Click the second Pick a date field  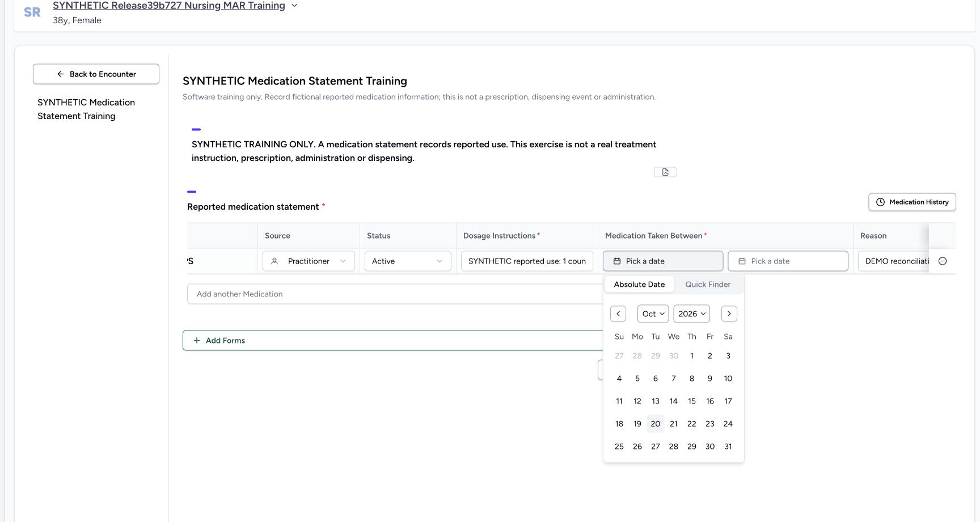click(x=788, y=261)
